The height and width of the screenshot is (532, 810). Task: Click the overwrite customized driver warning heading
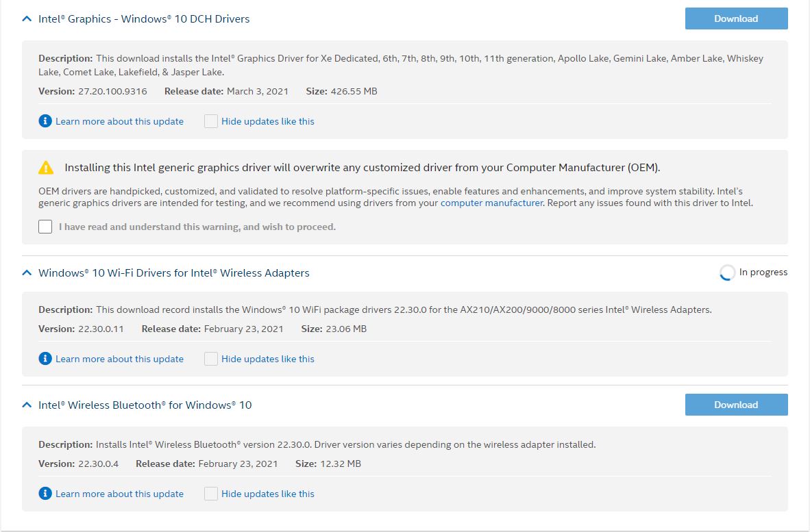click(x=362, y=167)
